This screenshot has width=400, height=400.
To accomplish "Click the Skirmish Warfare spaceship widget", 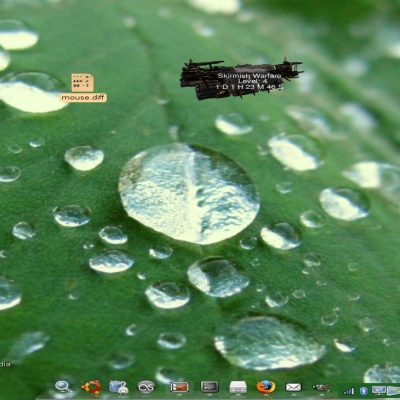I will [242, 79].
